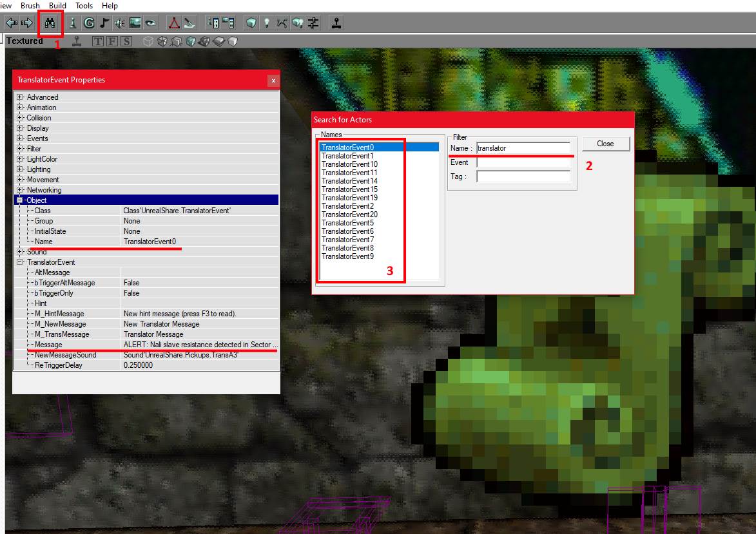The width and height of the screenshot is (756, 534).
Task: Open the Tools menu
Action: (x=84, y=6)
